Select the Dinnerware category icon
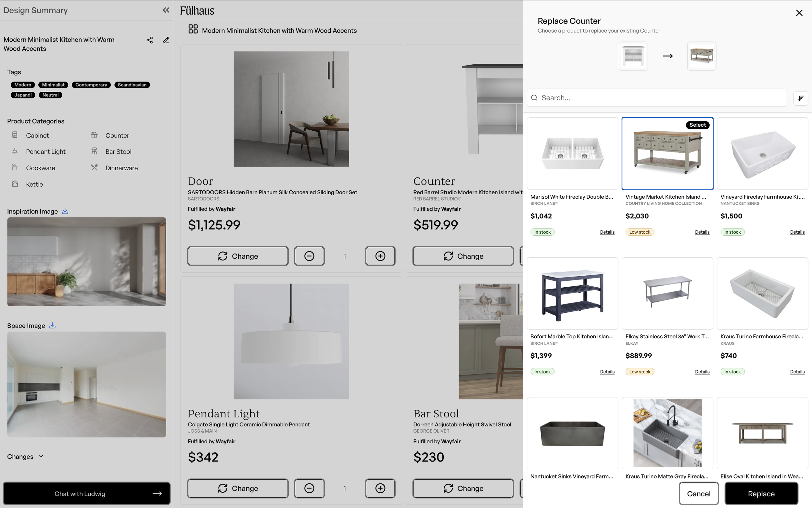This screenshot has height=508, width=812. (94, 167)
